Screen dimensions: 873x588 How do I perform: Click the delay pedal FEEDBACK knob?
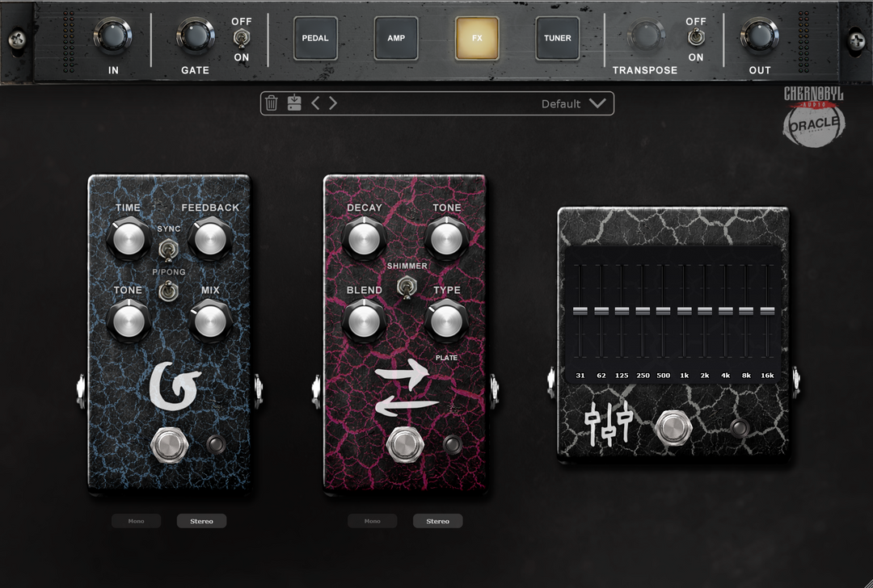pyautogui.click(x=210, y=240)
